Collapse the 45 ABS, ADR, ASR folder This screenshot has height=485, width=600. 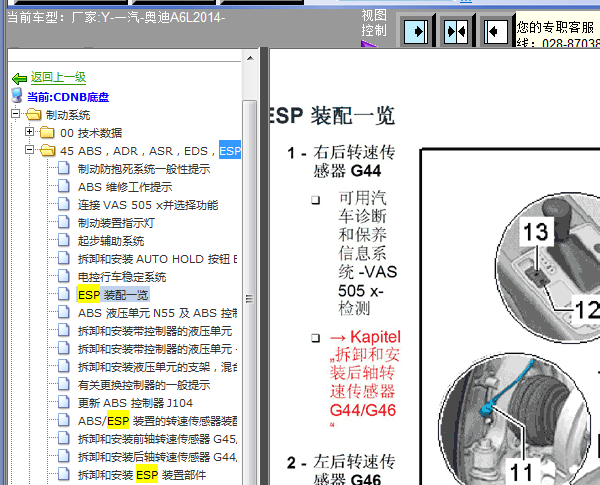(x=29, y=150)
